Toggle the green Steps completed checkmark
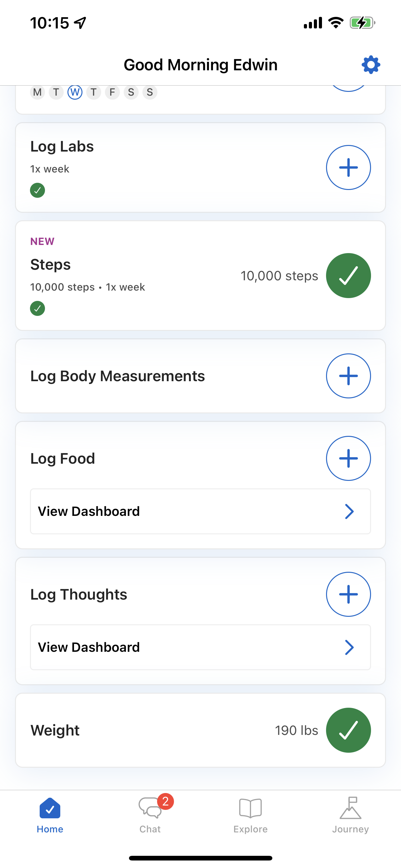Screen dimensions: 401x868 348,276
